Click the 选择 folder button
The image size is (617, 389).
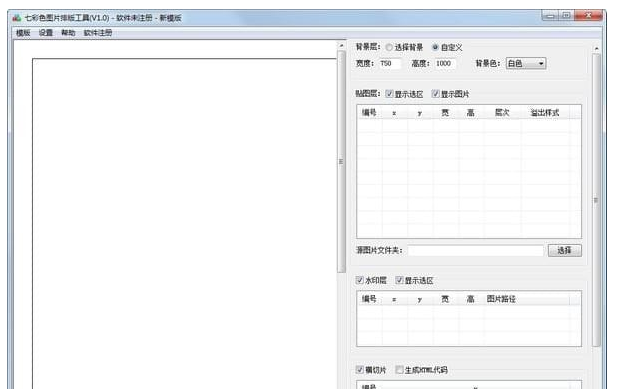coord(565,251)
